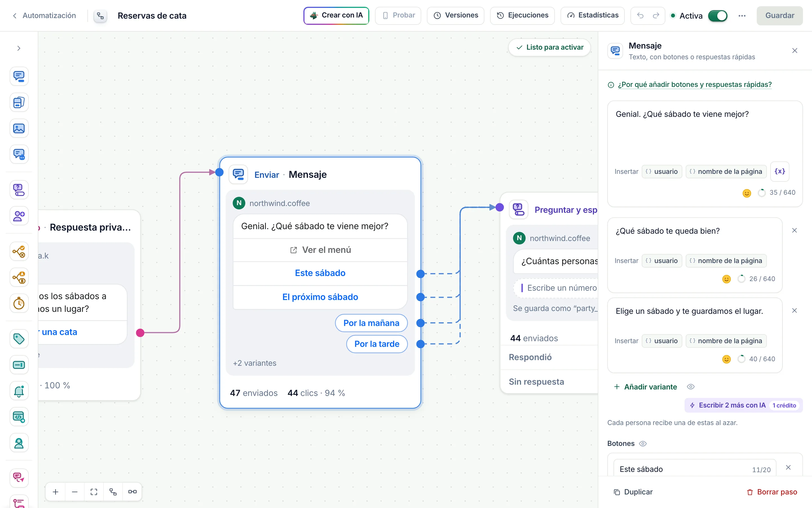Viewport: 812px width, 508px height.
Task: Open the emoji picker for first message
Action: coord(747,193)
